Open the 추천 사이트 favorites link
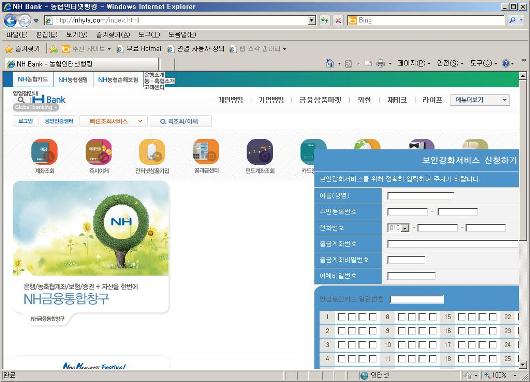 tap(86, 49)
